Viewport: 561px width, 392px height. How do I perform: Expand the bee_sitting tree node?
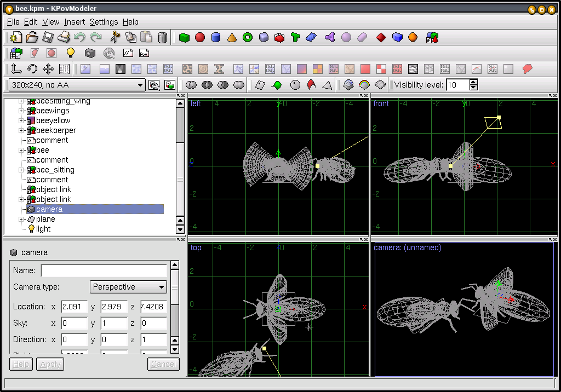click(22, 170)
